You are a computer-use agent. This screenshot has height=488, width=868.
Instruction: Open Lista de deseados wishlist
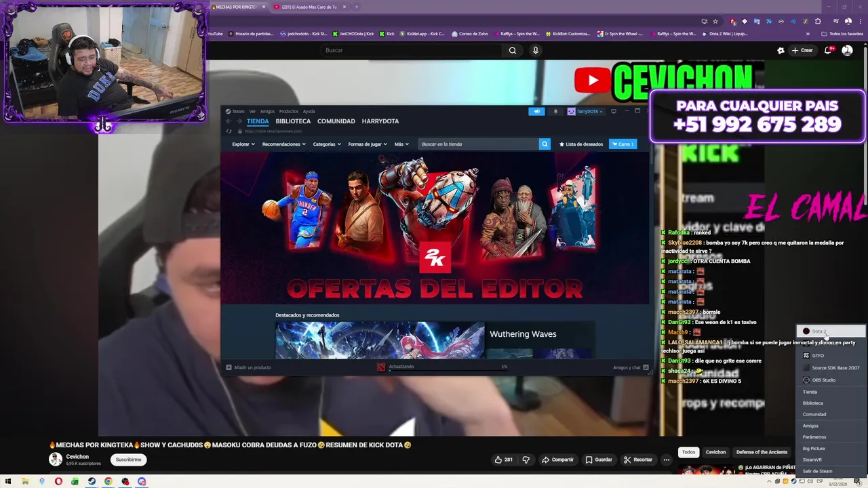[580, 144]
